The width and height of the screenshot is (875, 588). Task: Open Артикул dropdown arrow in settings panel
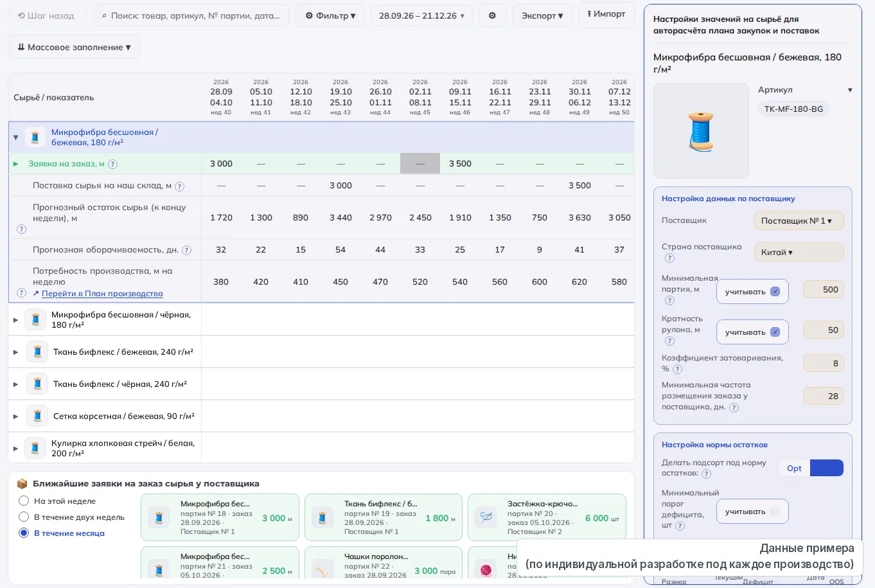(x=850, y=90)
